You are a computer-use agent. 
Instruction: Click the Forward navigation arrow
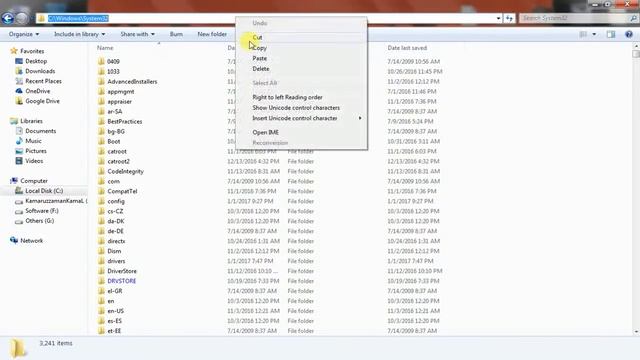(x=22, y=18)
